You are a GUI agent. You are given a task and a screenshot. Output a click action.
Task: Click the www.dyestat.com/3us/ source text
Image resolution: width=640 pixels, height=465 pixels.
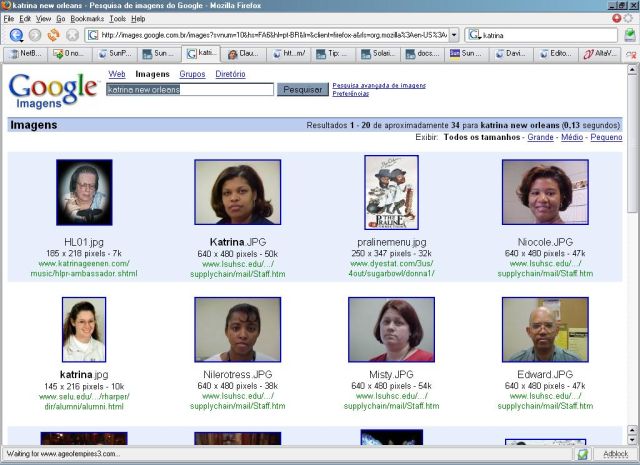click(x=391, y=263)
